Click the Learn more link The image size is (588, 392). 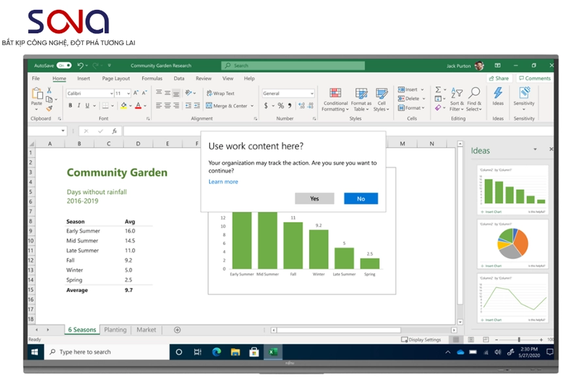point(223,182)
